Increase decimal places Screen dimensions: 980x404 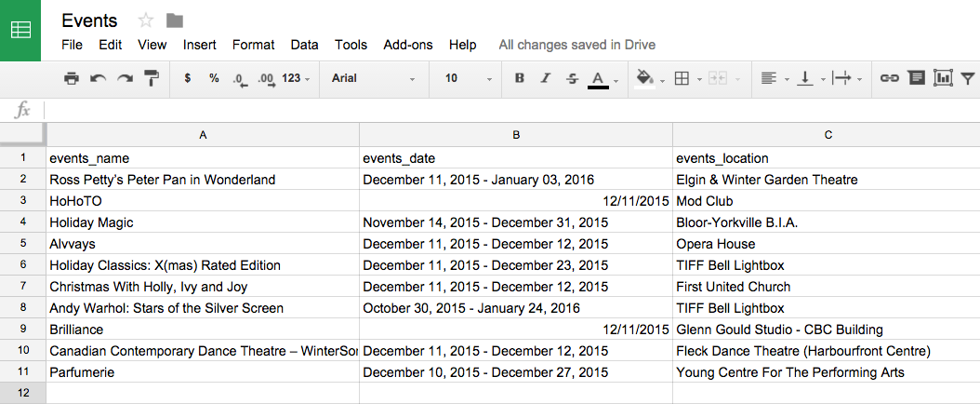click(x=267, y=79)
